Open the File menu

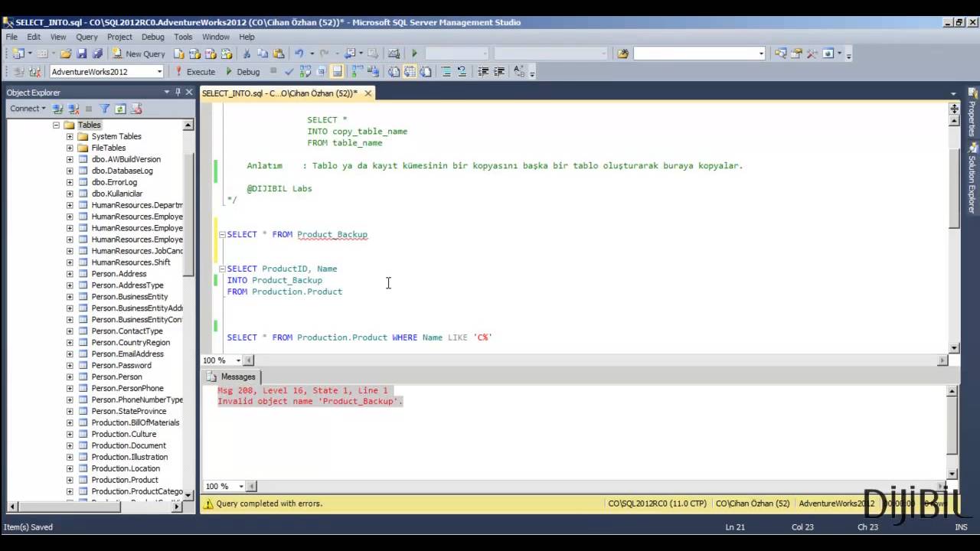pyautogui.click(x=11, y=37)
